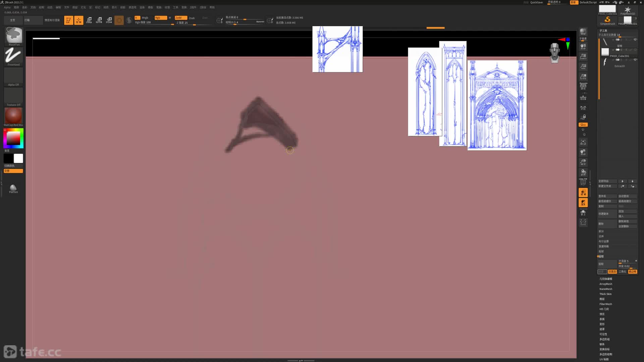Adjust the Rgb intensity 100 slider
Viewport: 644px width, 362px height.
pyautogui.click(x=154, y=22)
